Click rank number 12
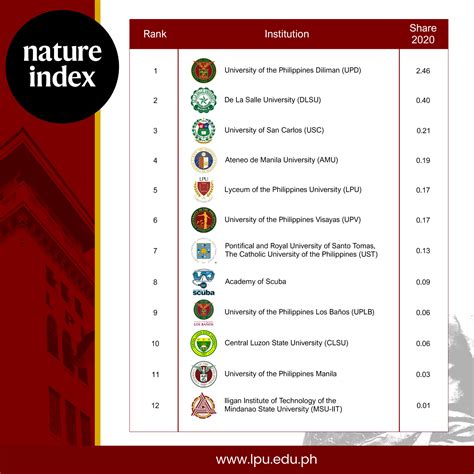The height and width of the screenshot is (474, 474). click(x=155, y=405)
